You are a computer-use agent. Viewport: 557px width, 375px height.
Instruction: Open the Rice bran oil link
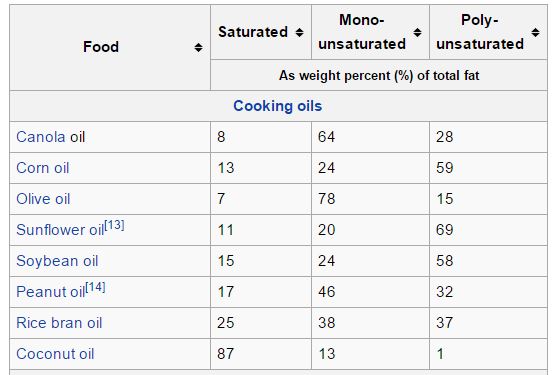click(x=59, y=323)
